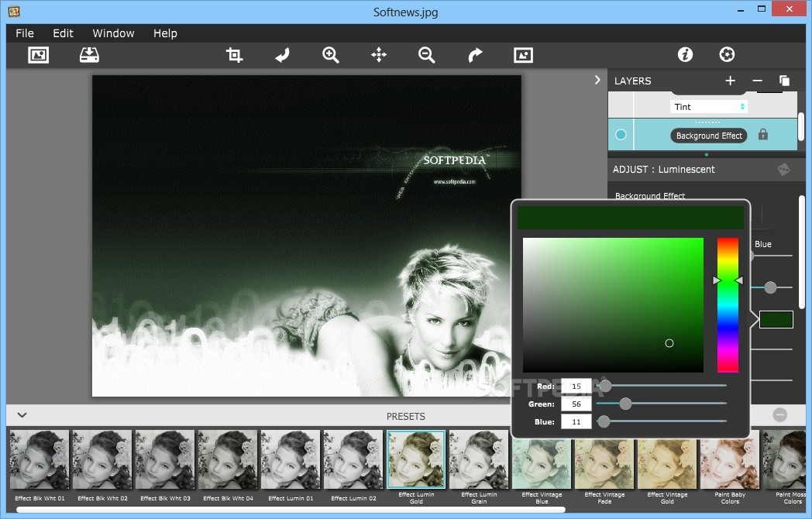The width and height of the screenshot is (812, 519).
Task: Click the Blue value input field
Action: click(576, 421)
